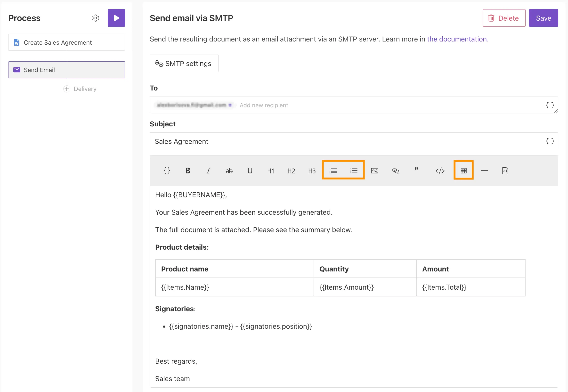Screen dimensions: 568x392
Task: Insert a code block
Action: 440,171
